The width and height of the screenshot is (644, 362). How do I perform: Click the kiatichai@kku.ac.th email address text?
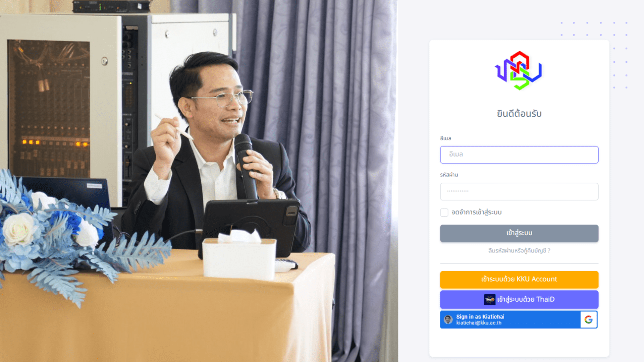(x=479, y=323)
